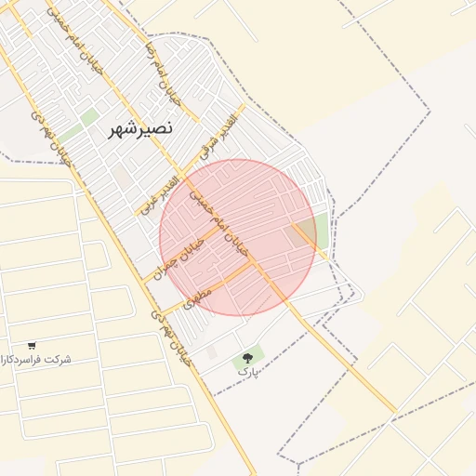Select the نصیرشهر city name label
Viewport: 476px width, 476px height.
pyautogui.click(x=140, y=130)
